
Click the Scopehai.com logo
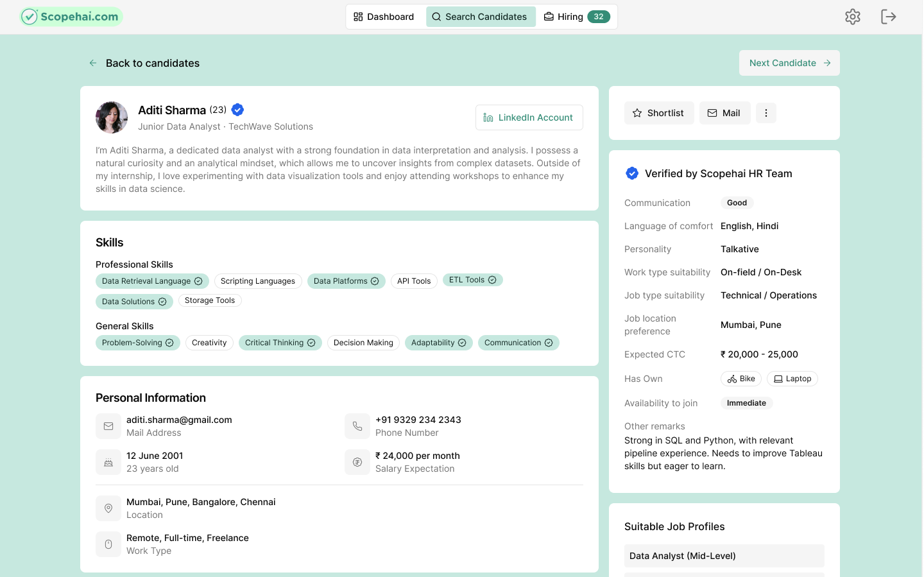point(71,17)
